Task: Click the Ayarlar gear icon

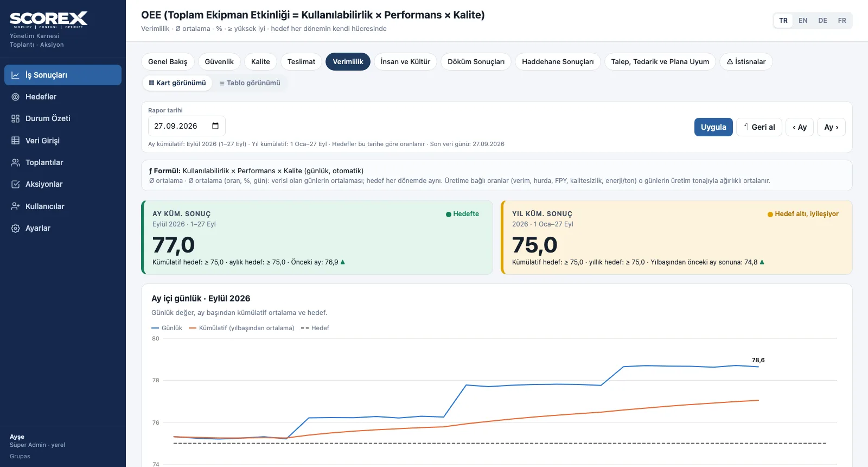Action: tap(16, 228)
